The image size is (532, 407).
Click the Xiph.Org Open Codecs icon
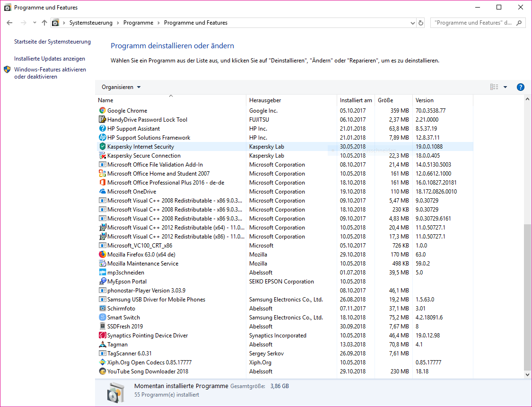102,363
